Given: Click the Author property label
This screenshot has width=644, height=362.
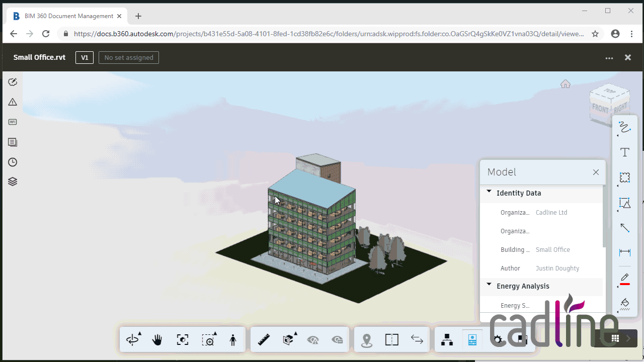Looking at the screenshot, I should pos(510,268).
